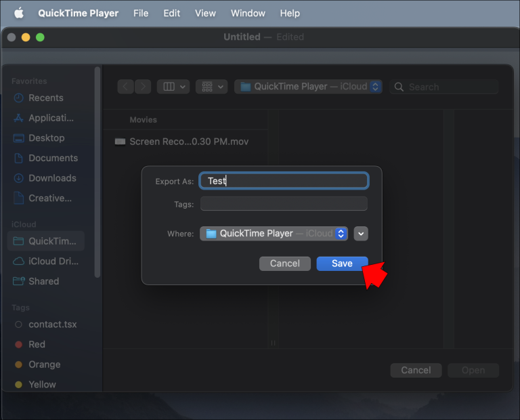The image size is (520, 420).
Task: Click the Apple menu icon
Action: click(18, 13)
